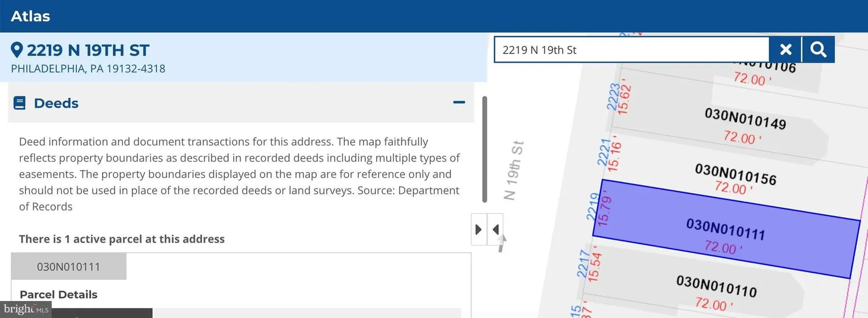Click the bright MLS watermark logo
Viewport: 868px width, 318px height.
pyautogui.click(x=25, y=310)
